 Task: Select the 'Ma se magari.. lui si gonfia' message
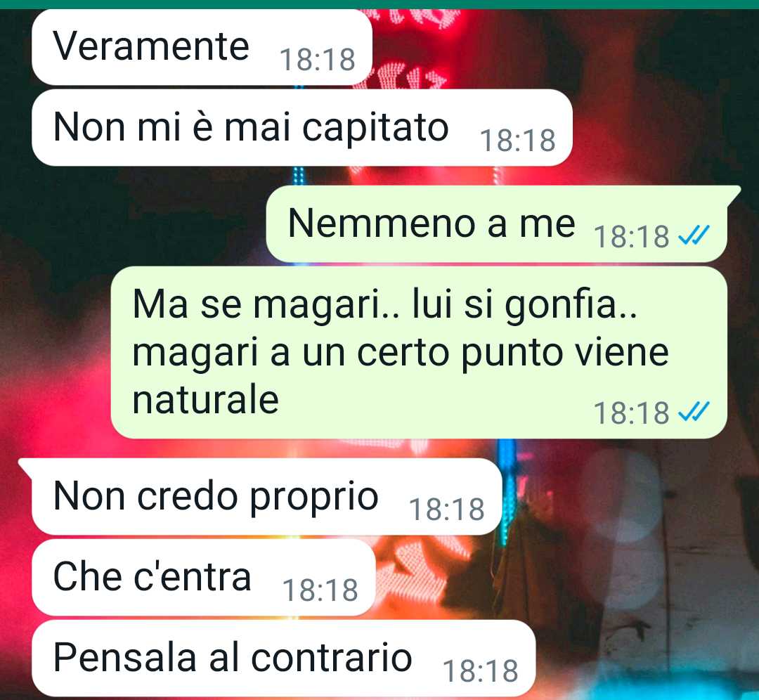[x=419, y=352]
